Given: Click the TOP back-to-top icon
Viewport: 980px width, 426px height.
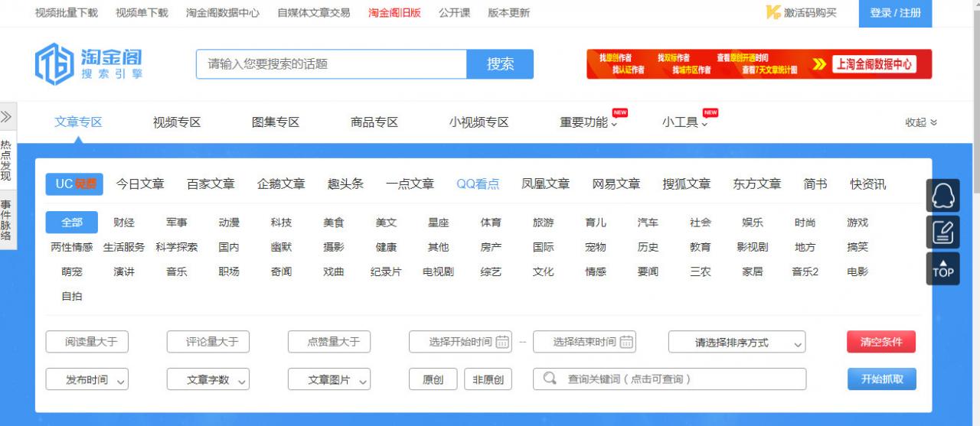Looking at the screenshot, I should pos(942,268).
